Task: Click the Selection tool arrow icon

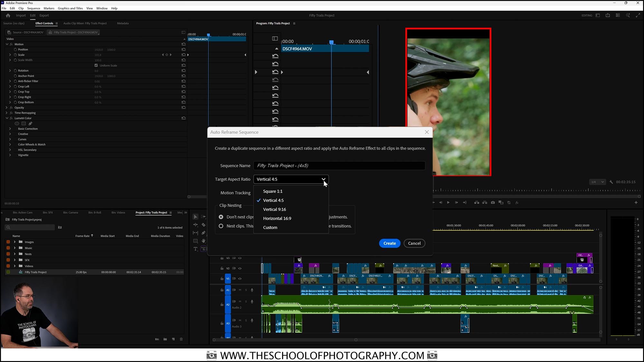Action: click(x=195, y=217)
